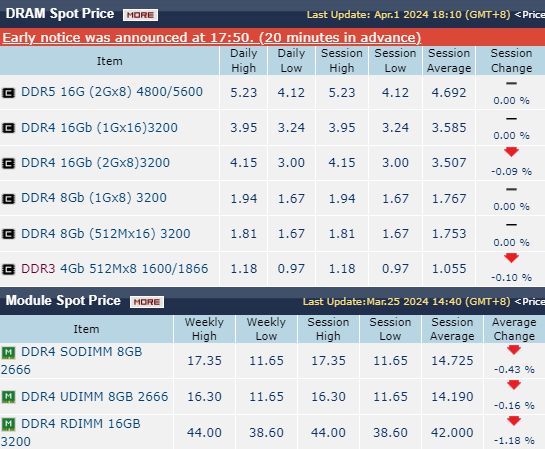The height and width of the screenshot is (449, 545).
Task: Open the early notice announcement link
Action: pos(212,38)
